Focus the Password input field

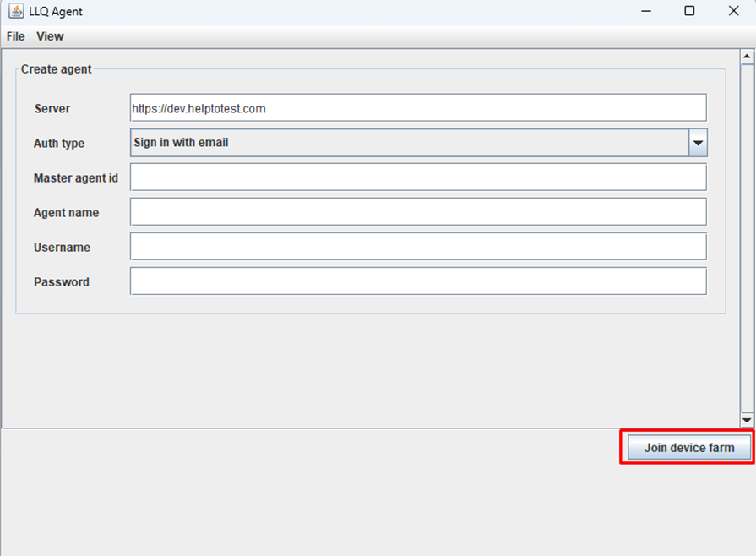417,281
